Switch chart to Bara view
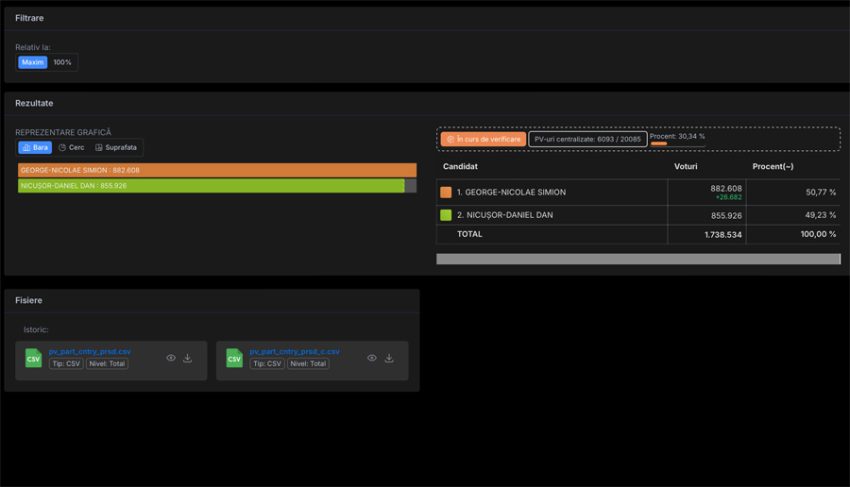 click(x=35, y=147)
